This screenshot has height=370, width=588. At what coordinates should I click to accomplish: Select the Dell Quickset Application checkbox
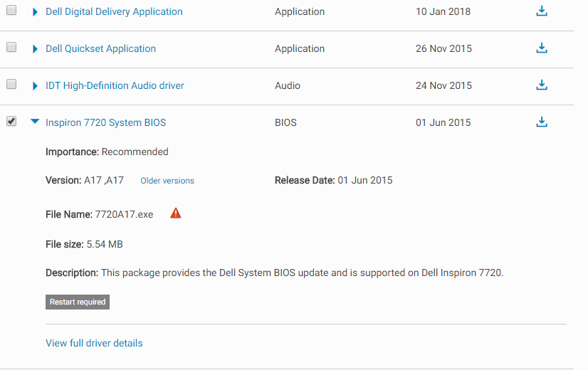(x=11, y=48)
